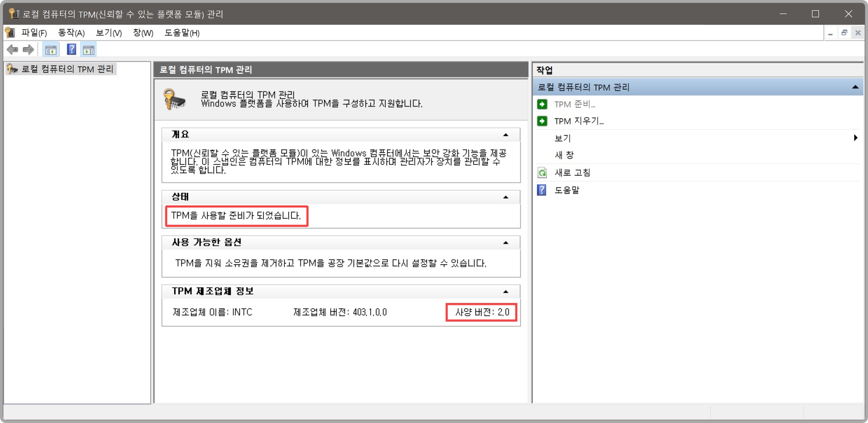Image resolution: width=868 pixels, height=423 pixels.
Task: Collapse the 상태 section
Action: tap(505, 197)
